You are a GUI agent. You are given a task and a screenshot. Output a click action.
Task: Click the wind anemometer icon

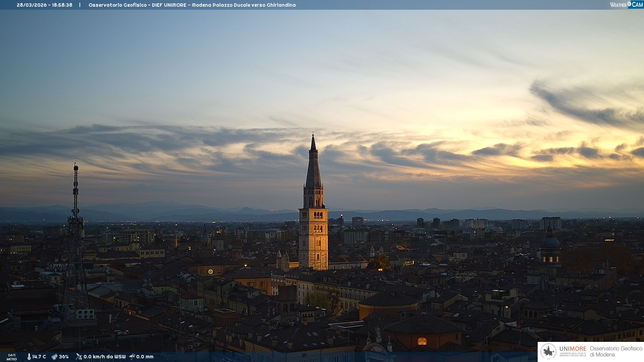(79, 357)
